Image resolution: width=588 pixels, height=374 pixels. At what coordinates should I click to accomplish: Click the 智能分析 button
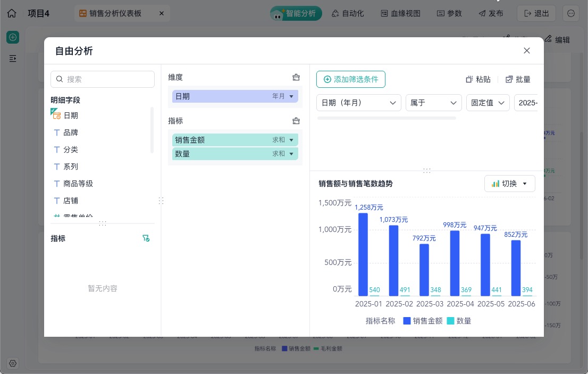[x=296, y=13]
